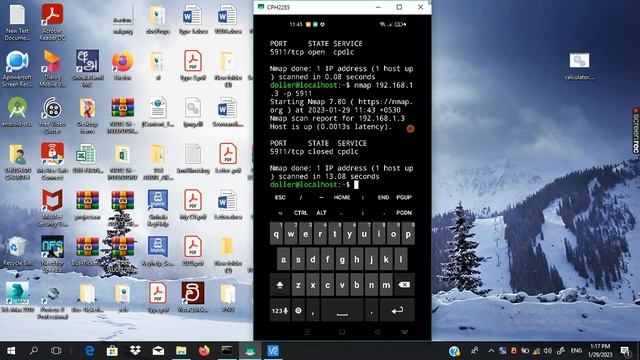Tap the Android back navigation button

pyautogui.click(x=377, y=332)
